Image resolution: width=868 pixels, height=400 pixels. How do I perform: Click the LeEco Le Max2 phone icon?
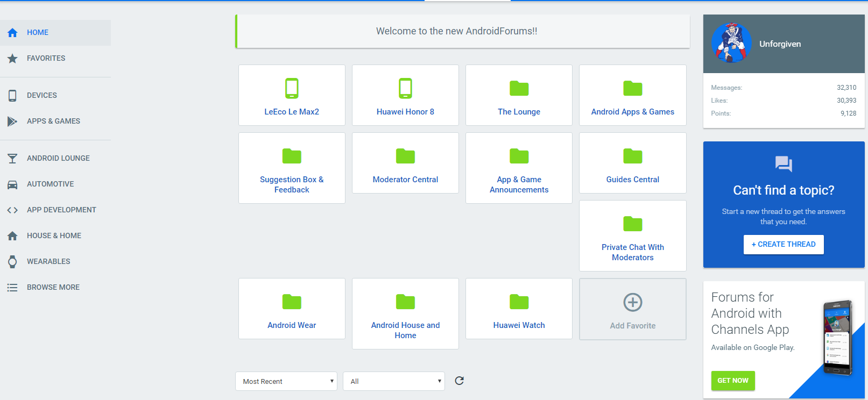pos(292,88)
